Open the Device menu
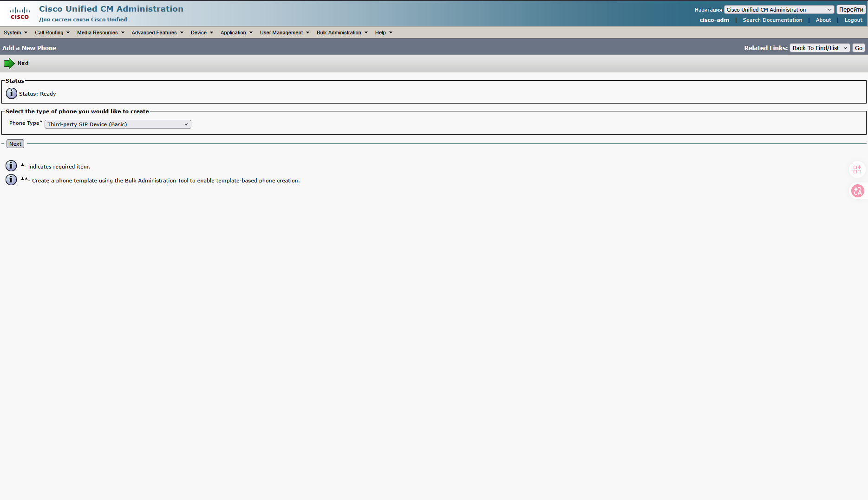868x500 pixels. coord(202,32)
